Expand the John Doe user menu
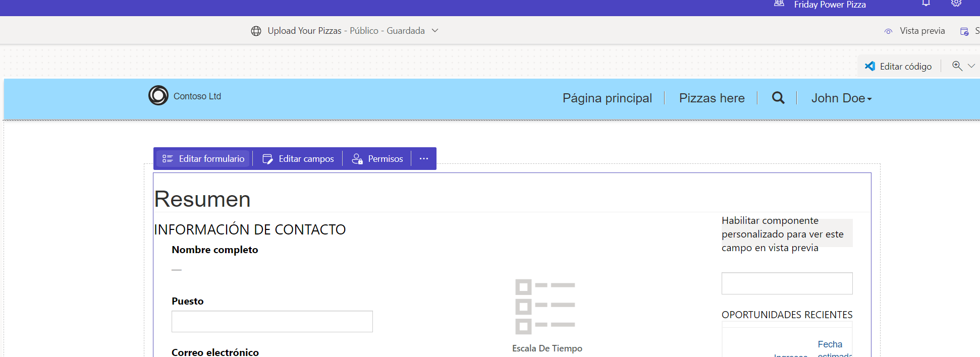Viewport: 980px width, 357px height. click(841, 98)
